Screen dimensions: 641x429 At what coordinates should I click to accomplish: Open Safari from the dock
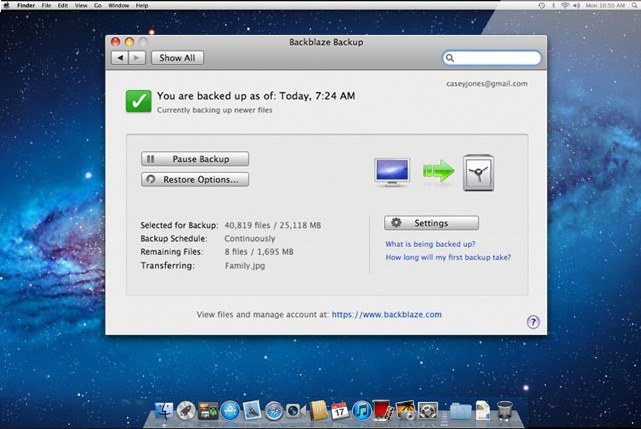(x=273, y=410)
